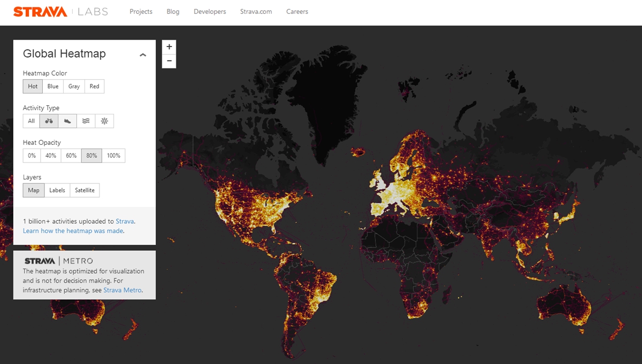Switch to the Satellite layer
This screenshot has width=642, height=364.
[85, 190]
